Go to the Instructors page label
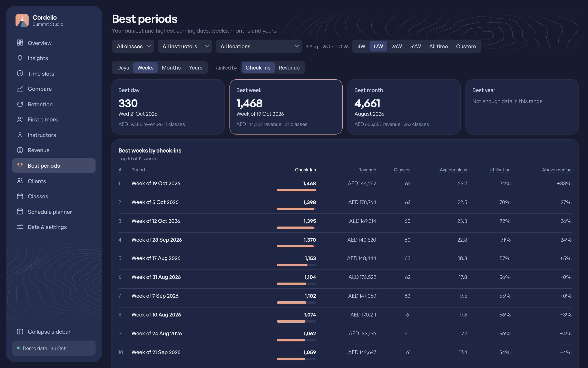Viewport: 588px width, 368px height. (42, 135)
